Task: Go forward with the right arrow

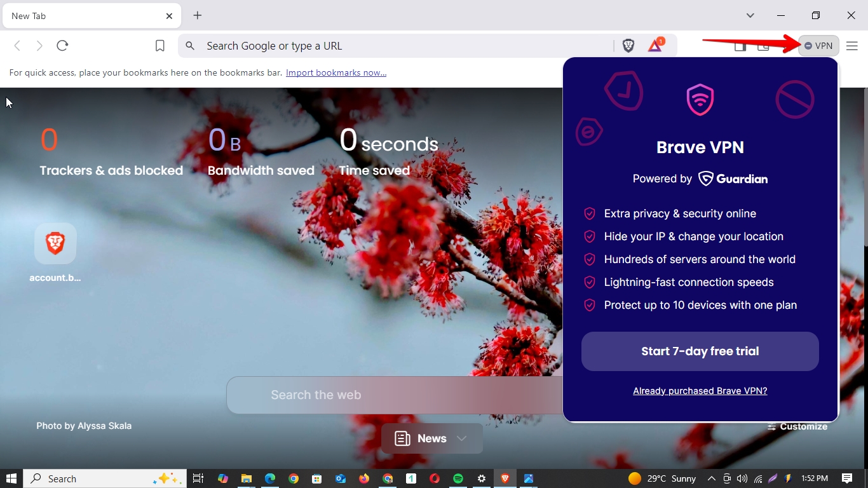Action: [39, 46]
